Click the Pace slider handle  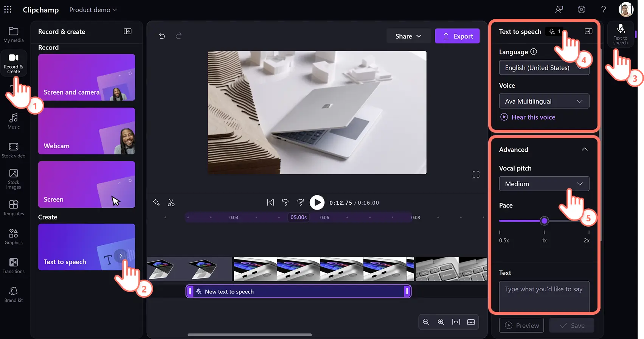click(544, 221)
